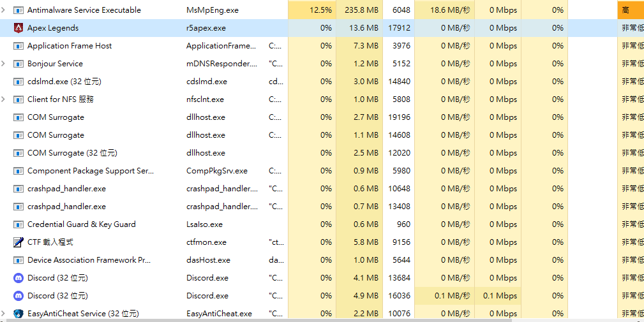Click the Lsalso.exe cell
This screenshot has width=644, height=322.
[204, 224]
